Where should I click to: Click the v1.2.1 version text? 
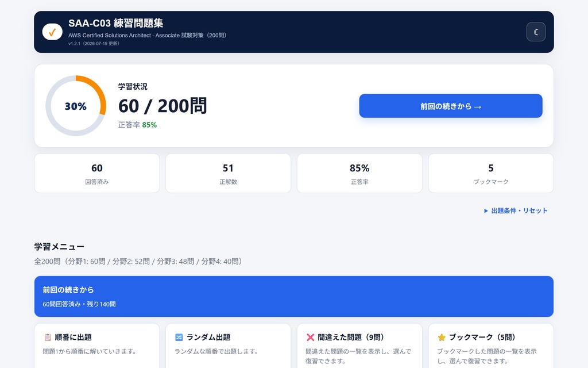click(94, 44)
